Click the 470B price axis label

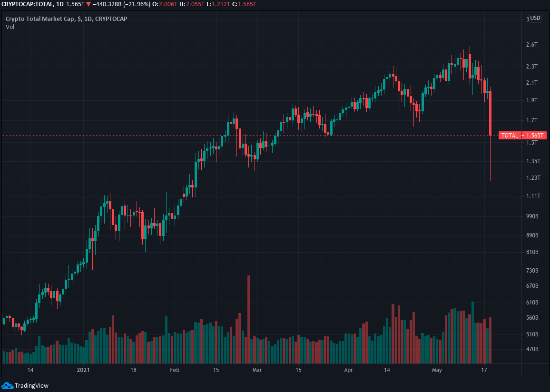pyautogui.click(x=531, y=349)
